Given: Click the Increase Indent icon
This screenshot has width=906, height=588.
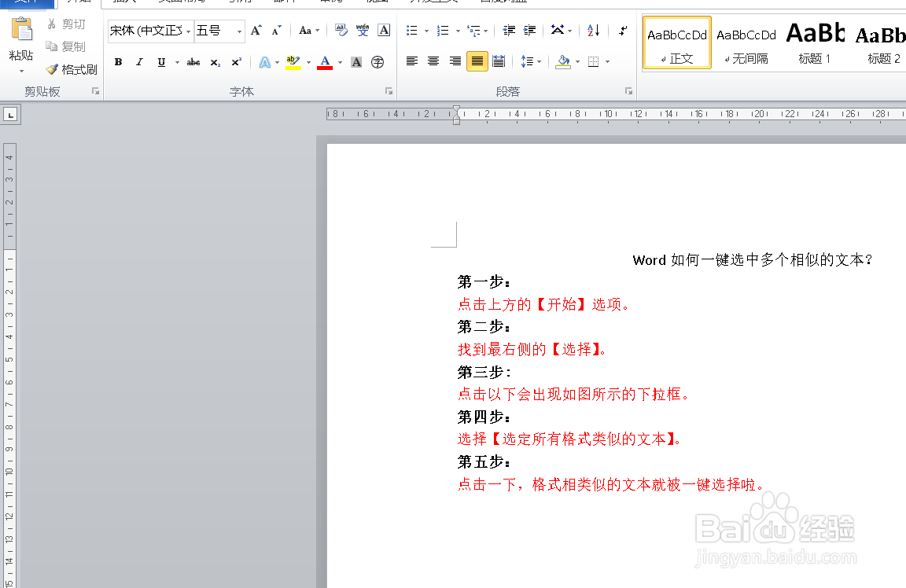Looking at the screenshot, I should click(529, 29).
